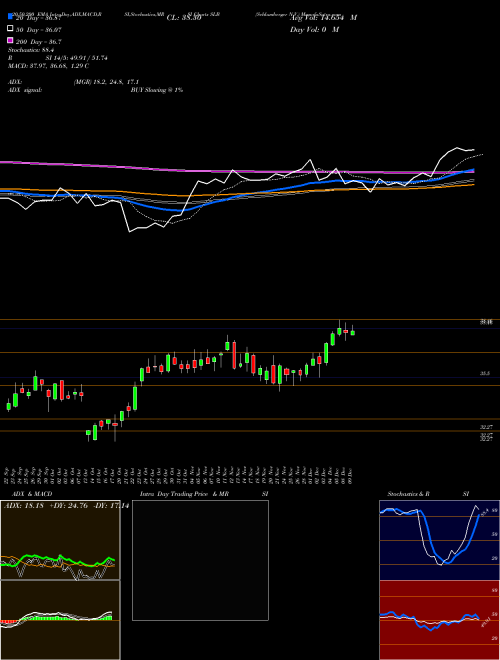The width and height of the screenshot is (500, 660).
Task: Open the blue Stochastics chart panel
Action: click(439, 540)
